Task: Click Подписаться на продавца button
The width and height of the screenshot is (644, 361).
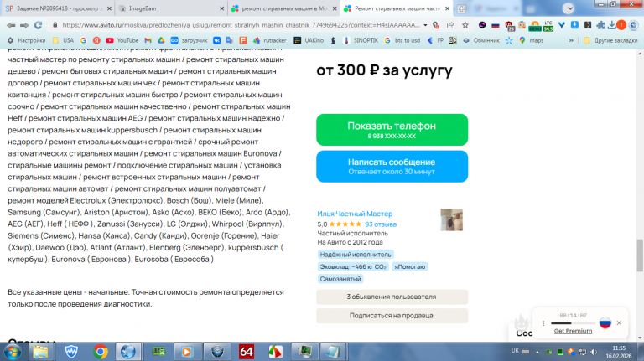Action: coord(392,316)
